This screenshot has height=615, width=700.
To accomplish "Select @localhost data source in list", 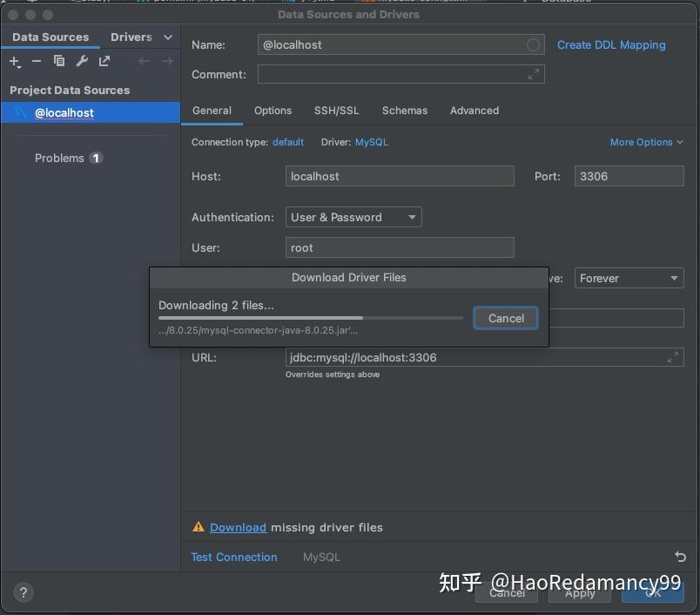I will pyautogui.click(x=91, y=112).
